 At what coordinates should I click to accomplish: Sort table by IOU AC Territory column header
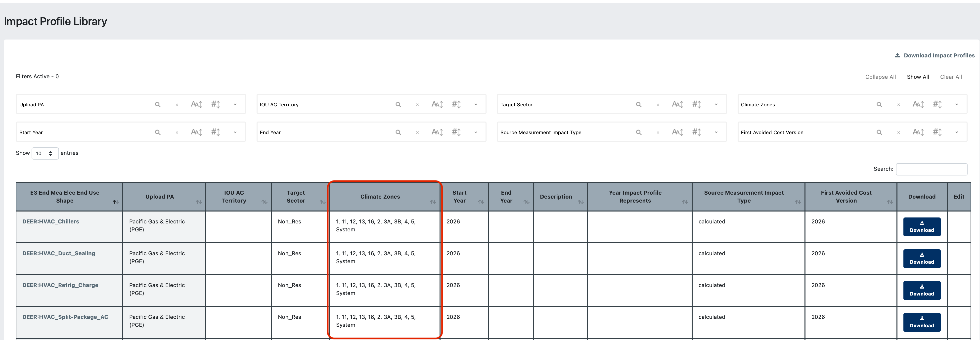pyautogui.click(x=238, y=197)
